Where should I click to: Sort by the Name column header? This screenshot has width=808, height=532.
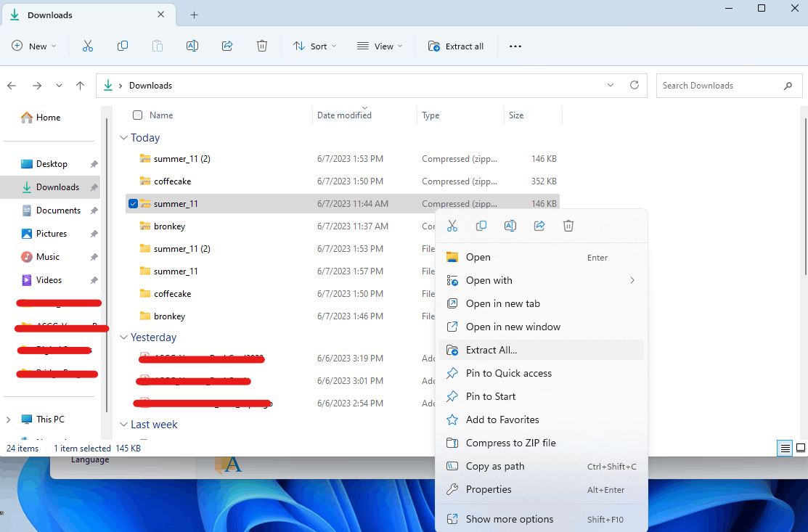[x=161, y=115]
